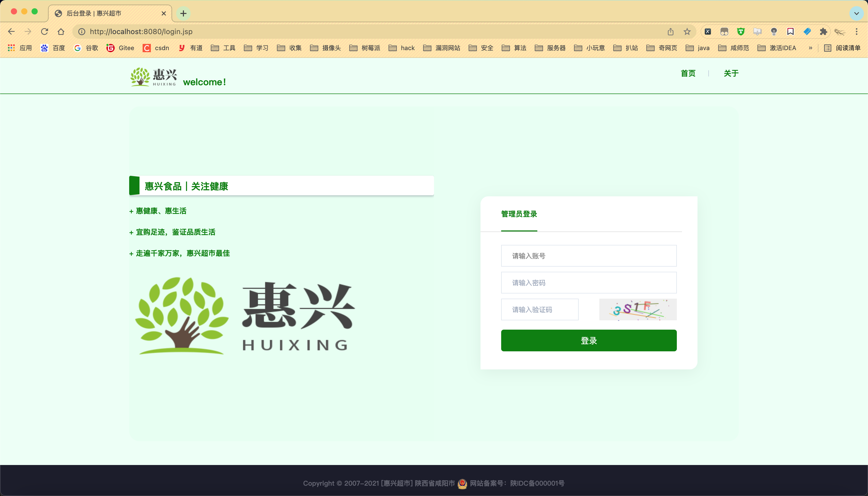The height and width of the screenshot is (496, 868).
Task: Open the Extensions puzzle piece icon
Action: click(x=823, y=32)
